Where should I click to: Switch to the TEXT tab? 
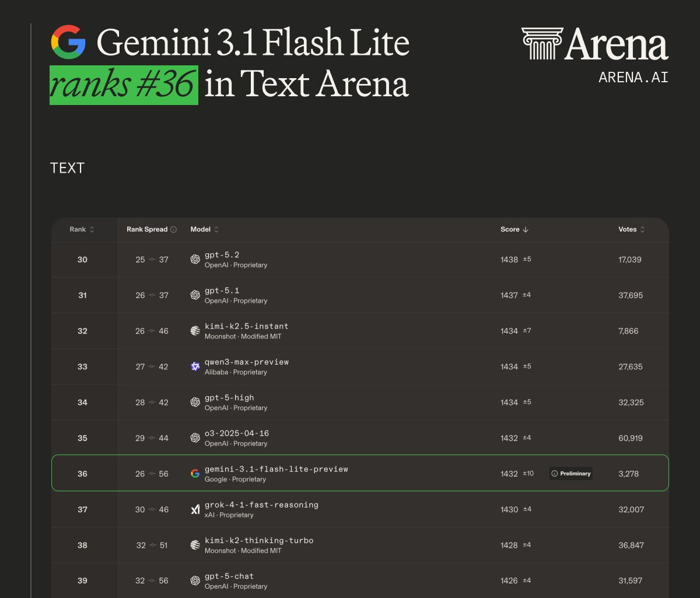(x=68, y=168)
